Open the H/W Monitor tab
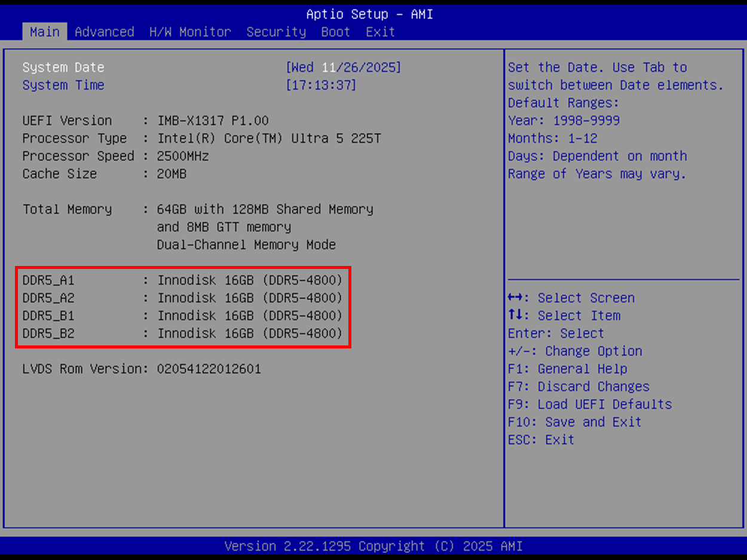 click(x=190, y=32)
